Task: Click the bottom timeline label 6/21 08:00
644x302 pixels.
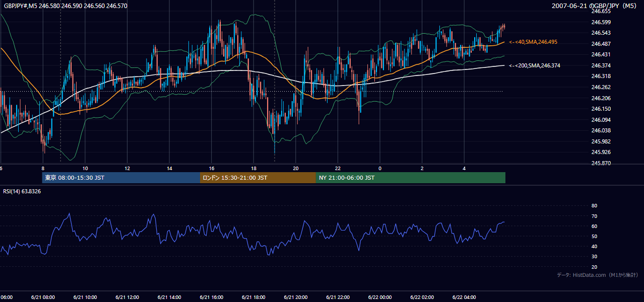Action: pos(43,297)
